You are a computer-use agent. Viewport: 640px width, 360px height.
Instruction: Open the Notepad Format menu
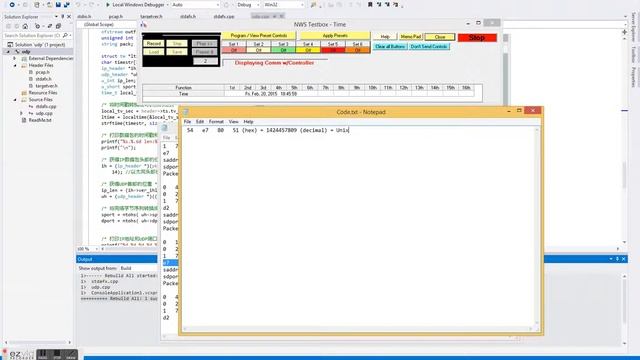coord(216,122)
